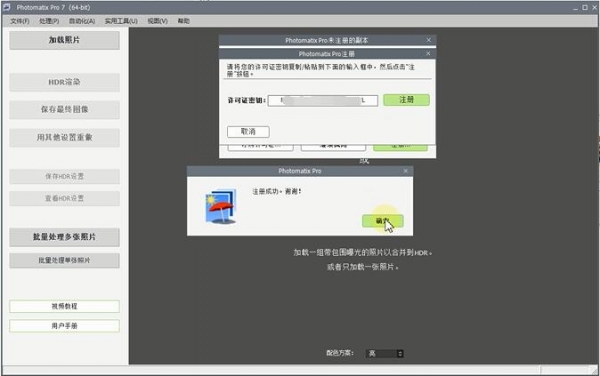Click the HDR渲染 button
This screenshot has height=376, width=600.
coord(64,82)
